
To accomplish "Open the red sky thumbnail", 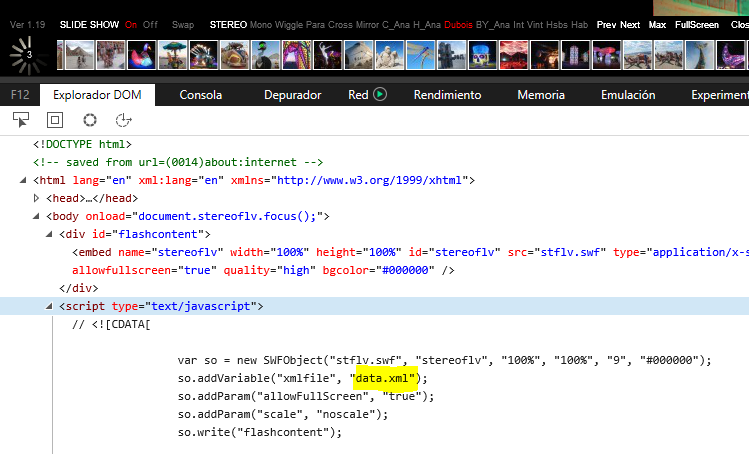I will 514,55.
